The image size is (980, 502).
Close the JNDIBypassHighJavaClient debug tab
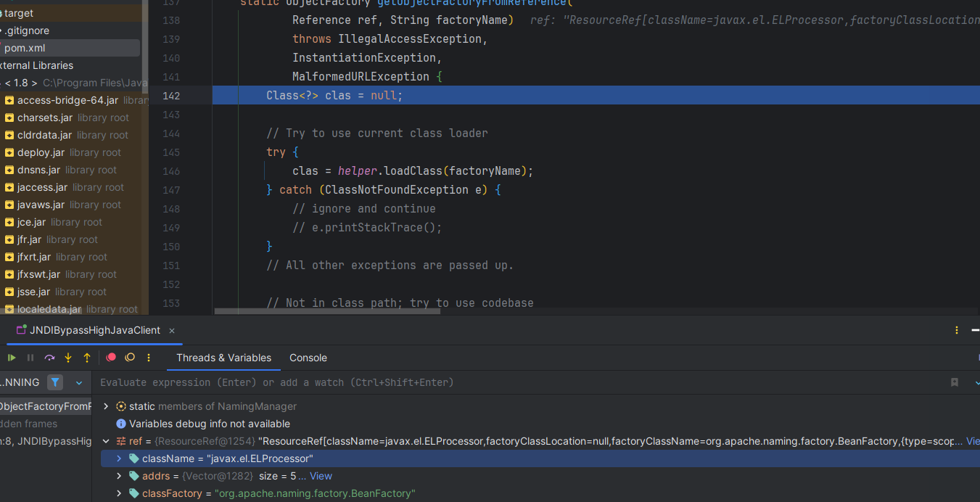[172, 330]
